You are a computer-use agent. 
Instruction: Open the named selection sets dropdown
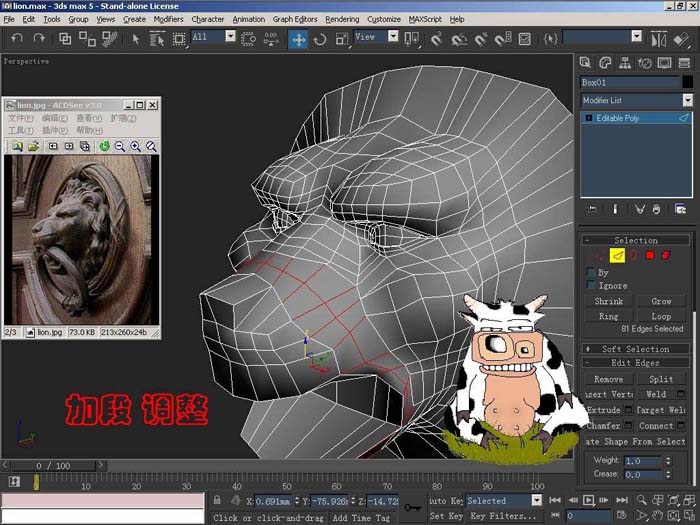(637, 36)
